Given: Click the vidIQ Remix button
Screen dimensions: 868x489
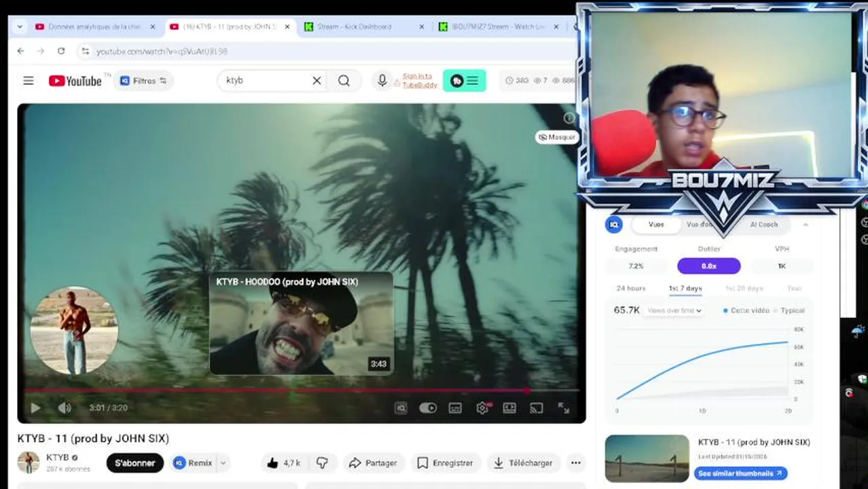Looking at the screenshot, I should pos(194,463).
